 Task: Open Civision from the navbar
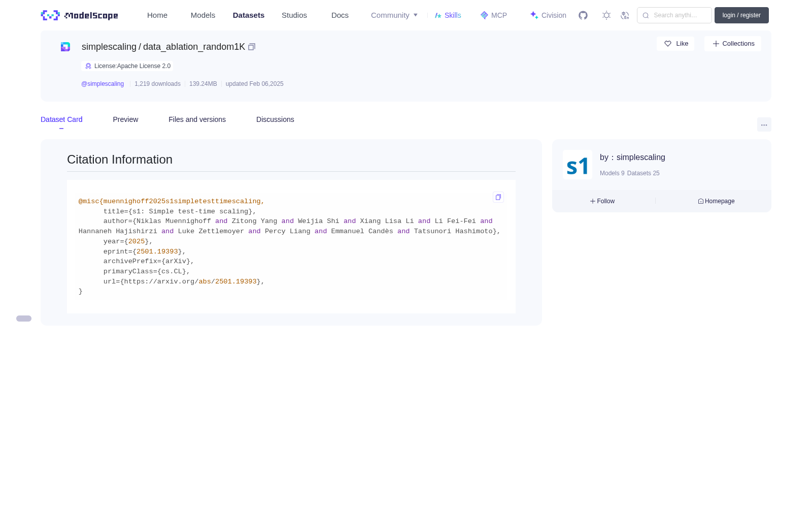coord(548,15)
